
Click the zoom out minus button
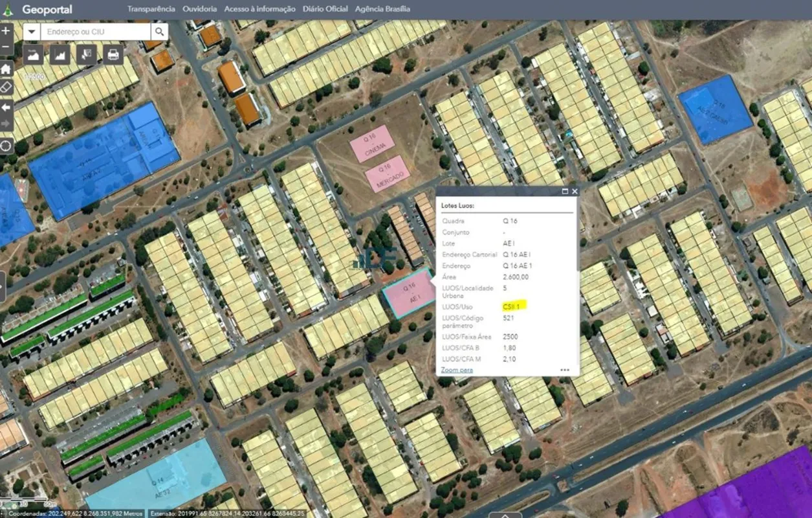pyautogui.click(x=6, y=47)
